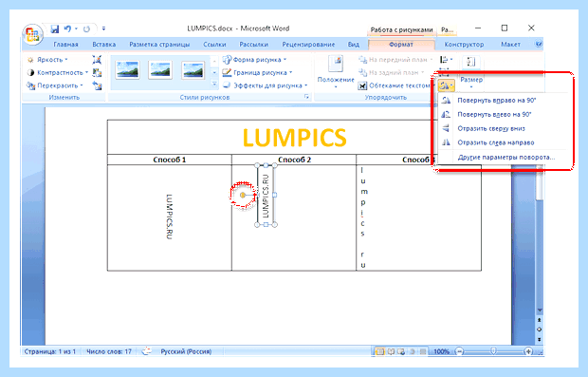Click the zoom out minus button
Image resolution: width=588 pixels, height=377 pixels.
coord(459,352)
